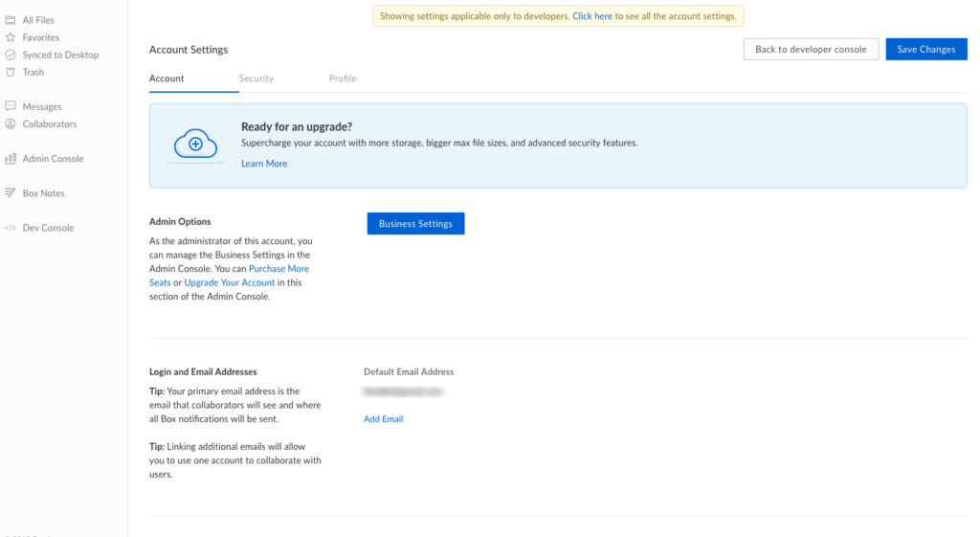Image resolution: width=980 pixels, height=537 pixels.
Task: Click the Admin Console bar chart icon
Action: pyautogui.click(x=10, y=158)
